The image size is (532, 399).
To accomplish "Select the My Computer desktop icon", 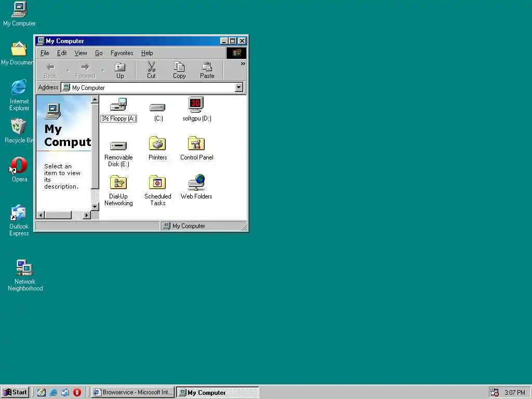I will [19, 14].
